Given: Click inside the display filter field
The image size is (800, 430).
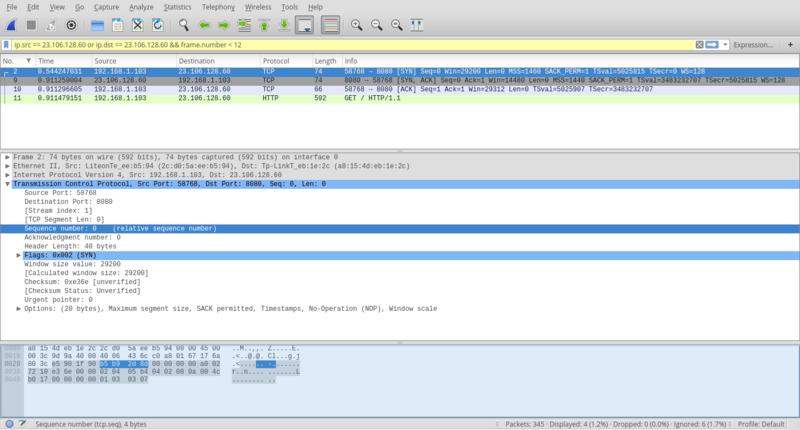Looking at the screenshot, I should point(350,45).
